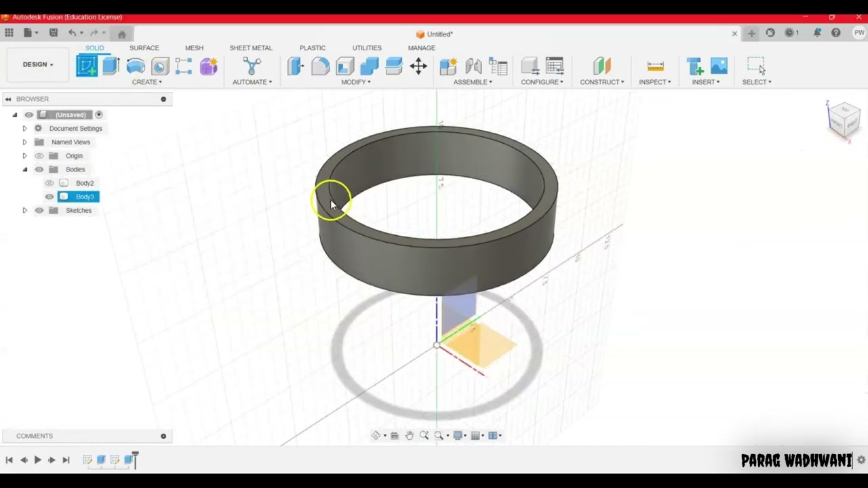The image size is (868, 488).
Task: Expand the Named Views node
Action: (24, 142)
